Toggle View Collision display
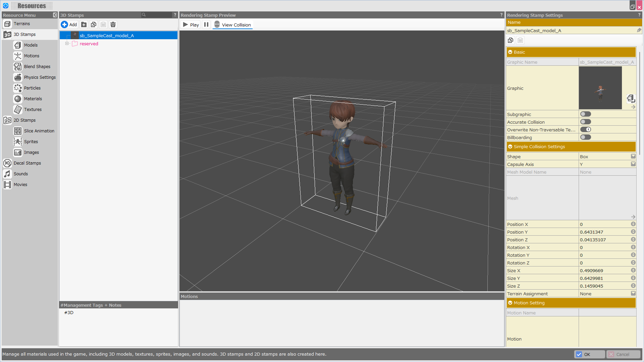Image resolution: width=644 pixels, height=362 pixels. 233,24
